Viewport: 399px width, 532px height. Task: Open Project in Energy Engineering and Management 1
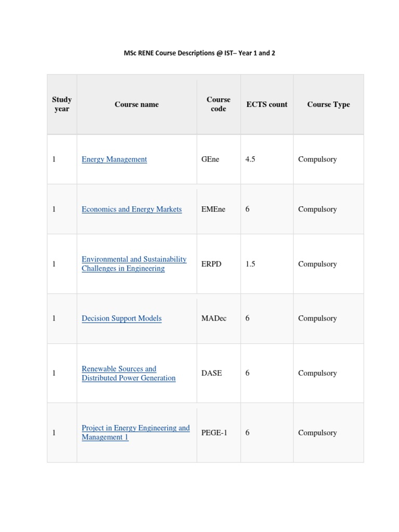(x=136, y=433)
